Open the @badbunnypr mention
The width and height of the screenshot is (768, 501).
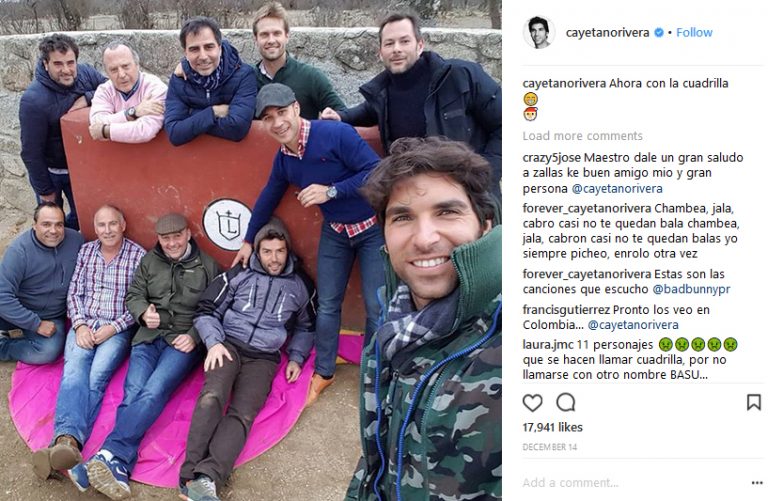pos(691,289)
